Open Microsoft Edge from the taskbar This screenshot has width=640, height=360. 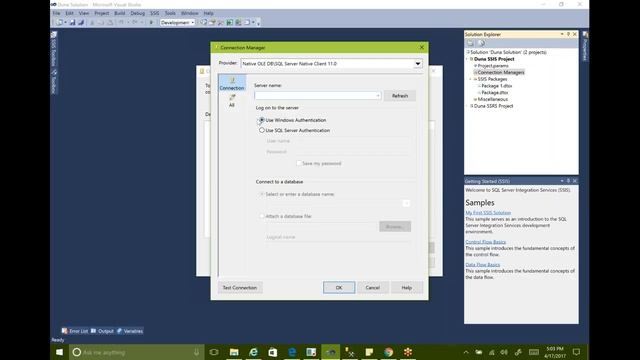(292, 352)
